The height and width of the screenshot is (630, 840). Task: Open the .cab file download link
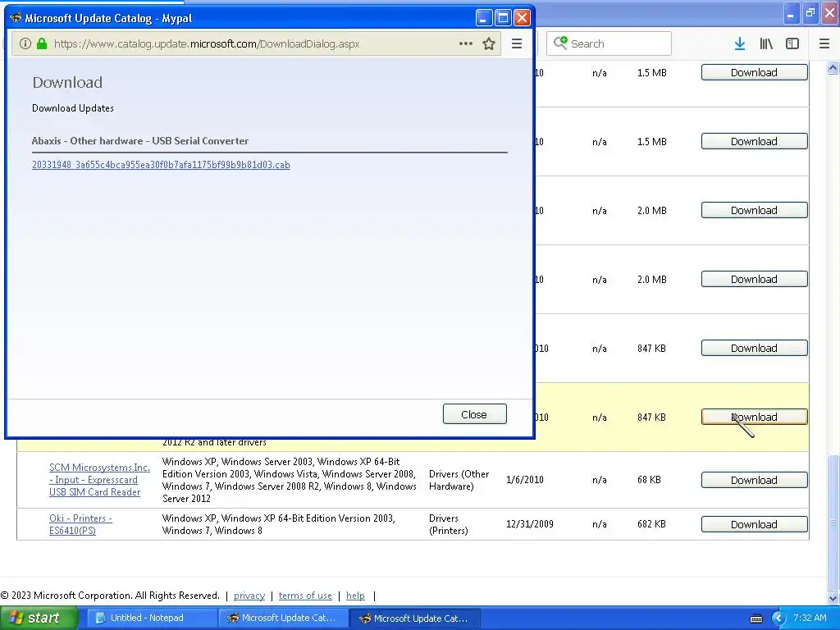(x=161, y=165)
